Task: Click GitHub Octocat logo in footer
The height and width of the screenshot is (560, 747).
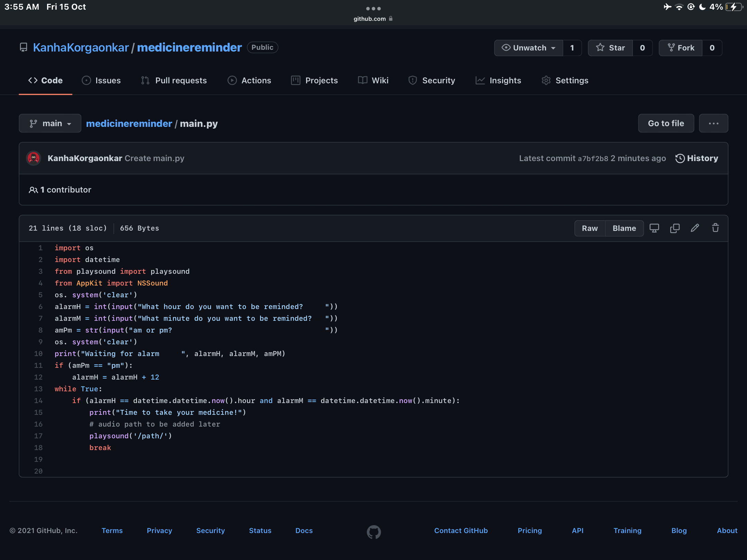Action: click(x=373, y=532)
